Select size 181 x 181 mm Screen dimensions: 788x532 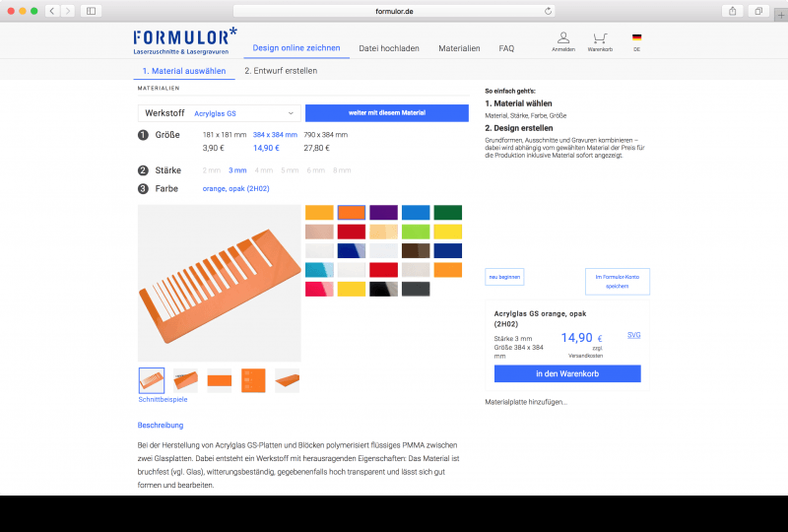225,135
